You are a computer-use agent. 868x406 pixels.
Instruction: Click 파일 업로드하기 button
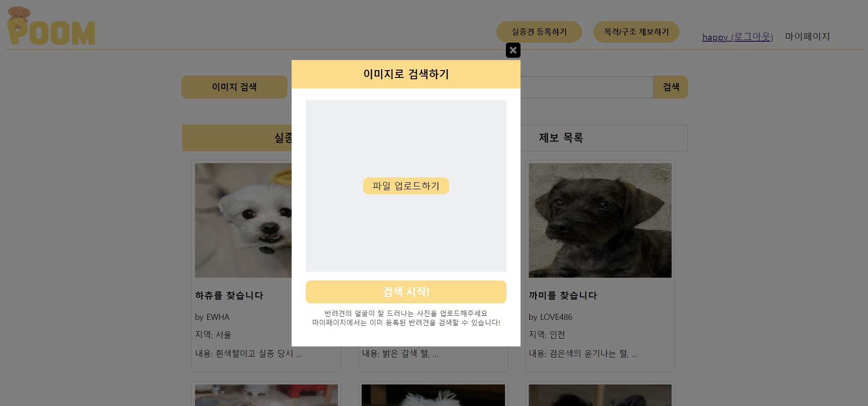tap(406, 186)
